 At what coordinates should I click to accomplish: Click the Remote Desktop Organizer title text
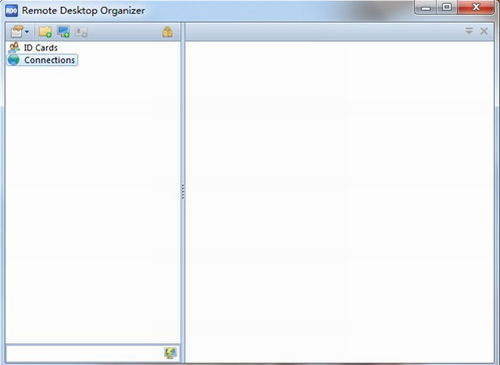(x=83, y=11)
